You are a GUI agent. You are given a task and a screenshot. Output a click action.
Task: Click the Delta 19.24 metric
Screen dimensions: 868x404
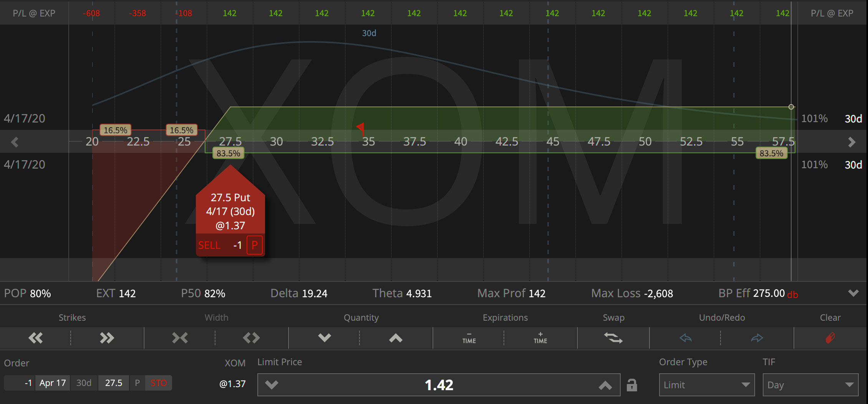pyautogui.click(x=299, y=293)
